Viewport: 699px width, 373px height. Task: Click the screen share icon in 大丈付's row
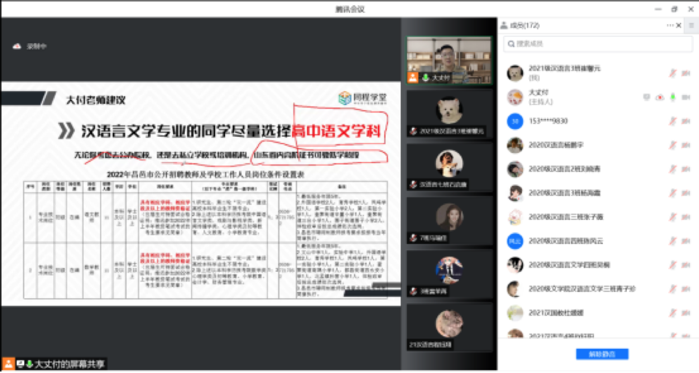[646, 97]
